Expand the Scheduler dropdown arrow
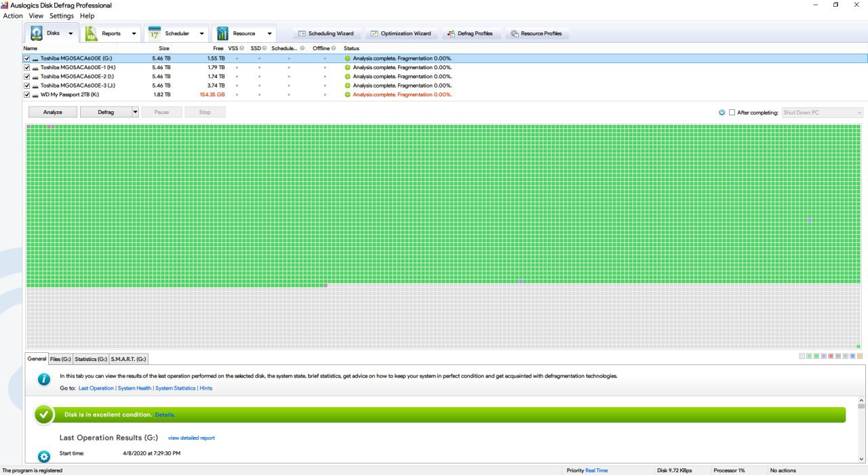The width and height of the screenshot is (868, 475). click(x=201, y=33)
